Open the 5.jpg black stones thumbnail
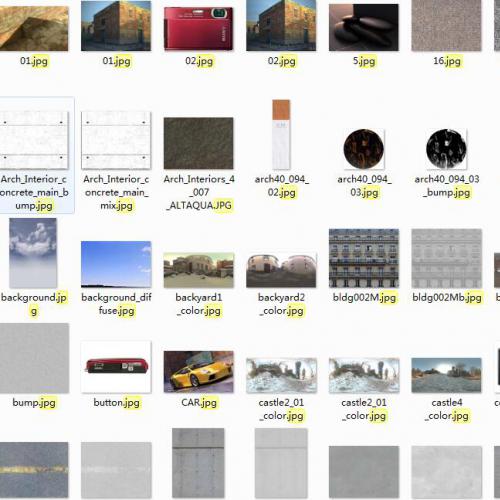The height and width of the screenshot is (500, 500). pos(364,28)
